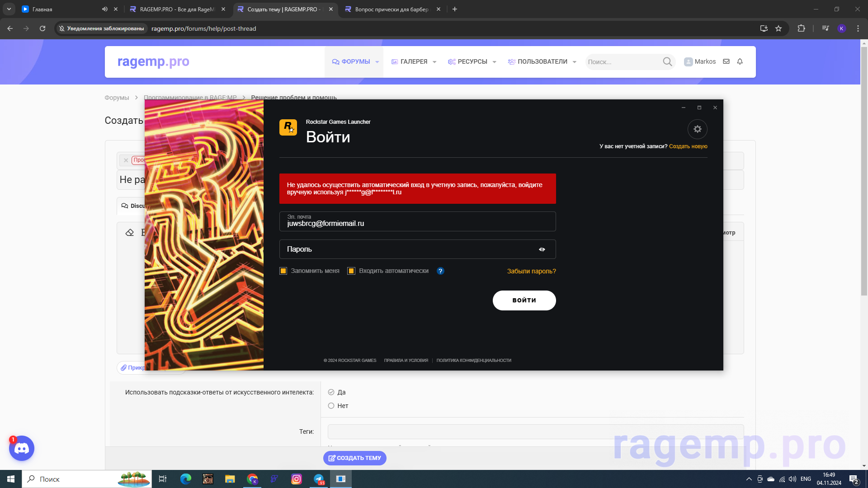Open Discord chat widget icon
868x488 pixels.
[22, 448]
